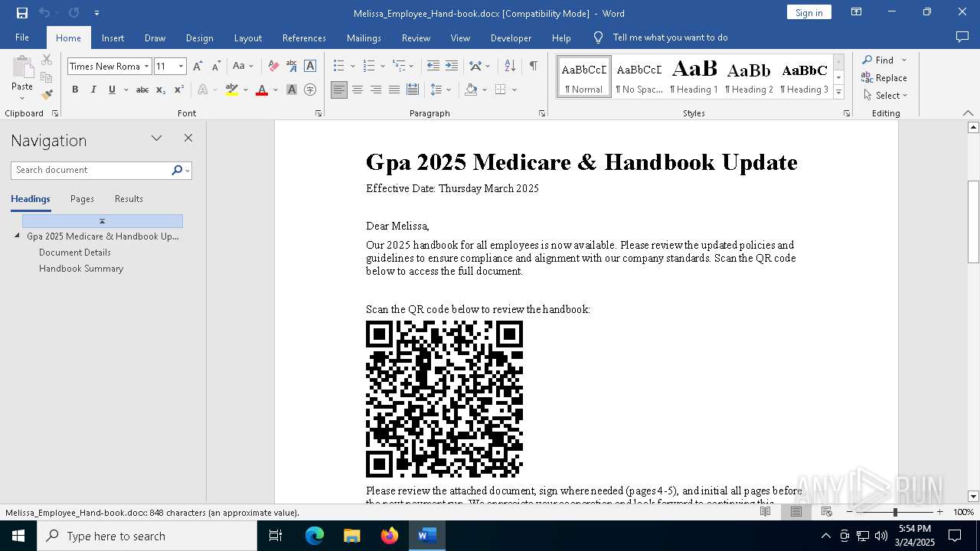This screenshot has width=980, height=551.
Task: Apply subscript formatting
Action: tap(161, 90)
